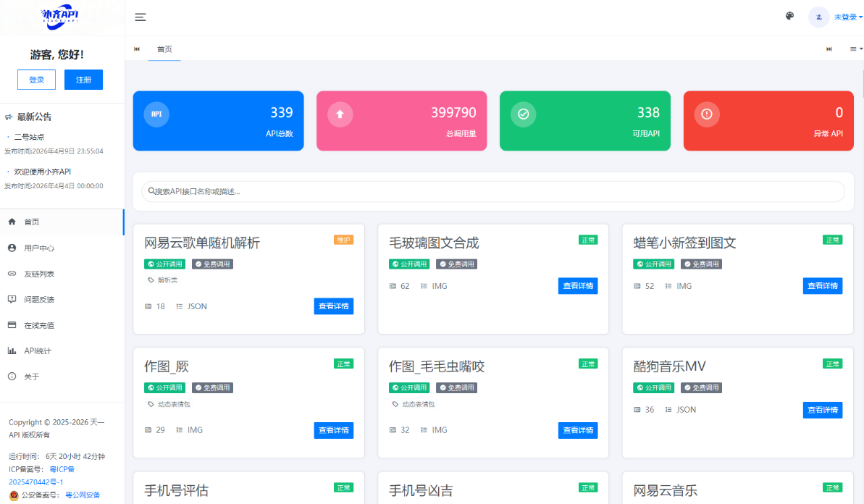The height and width of the screenshot is (504, 864).
Task: Click JSON format icon on 酷狗音乐MV
Action: tap(668, 410)
